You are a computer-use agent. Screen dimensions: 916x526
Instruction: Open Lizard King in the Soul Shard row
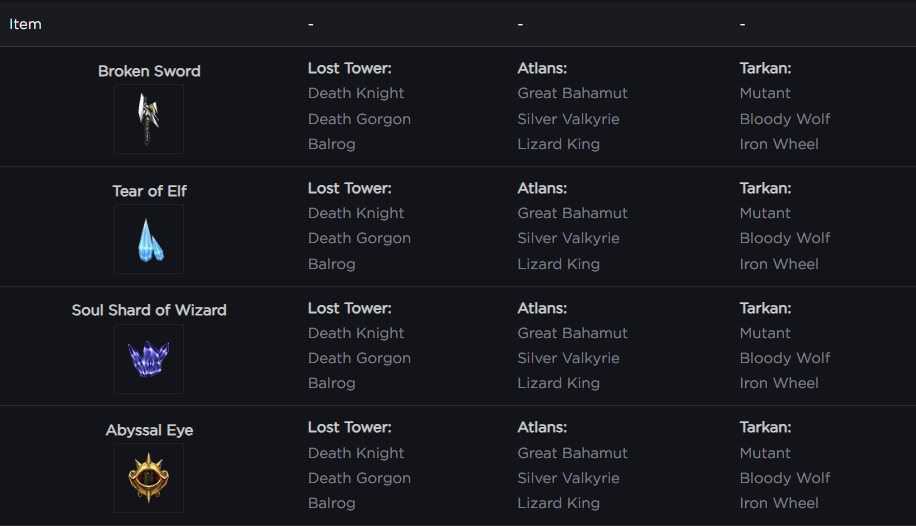coord(558,383)
